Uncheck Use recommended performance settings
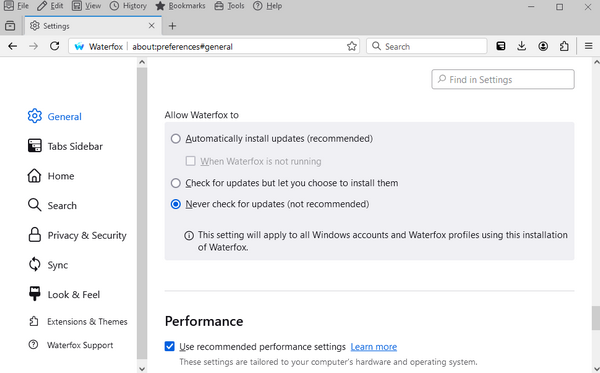This screenshot has width=600, height=373. pos(170,346)
